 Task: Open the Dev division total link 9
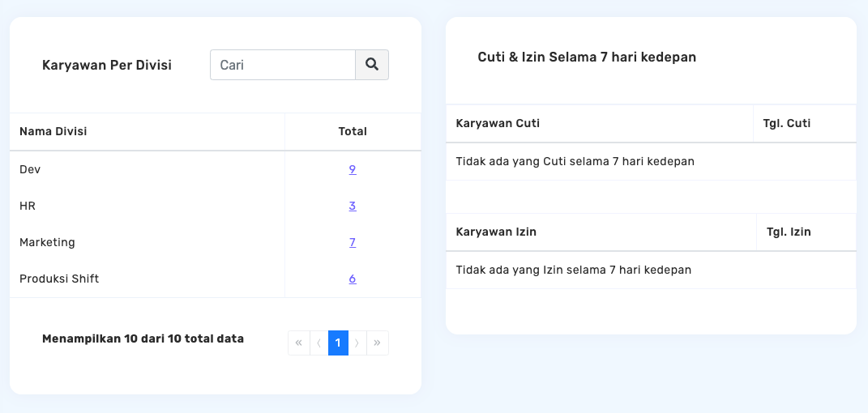tap(353, 169)
